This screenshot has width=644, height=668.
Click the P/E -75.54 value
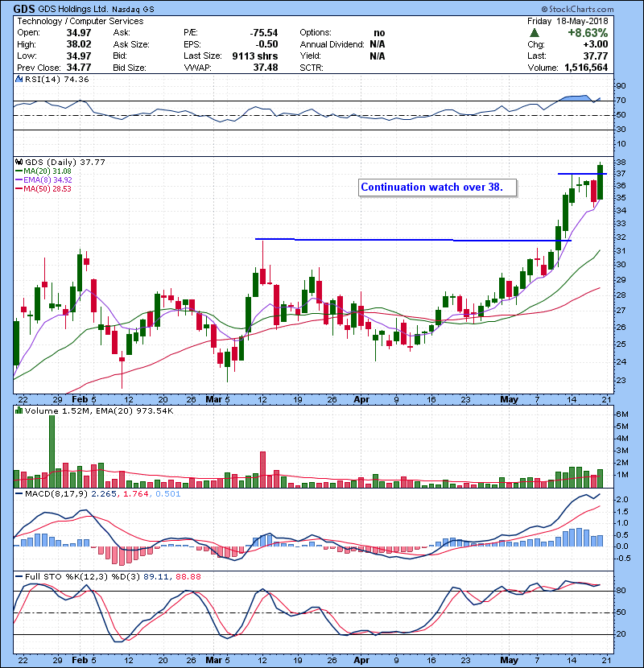[263, 33]
